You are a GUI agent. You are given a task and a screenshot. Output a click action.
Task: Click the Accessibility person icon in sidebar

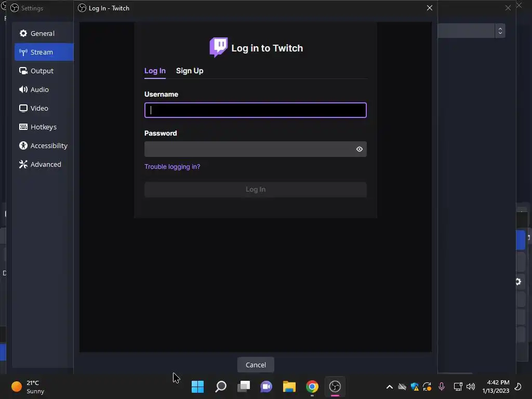[x=23, y=145]
